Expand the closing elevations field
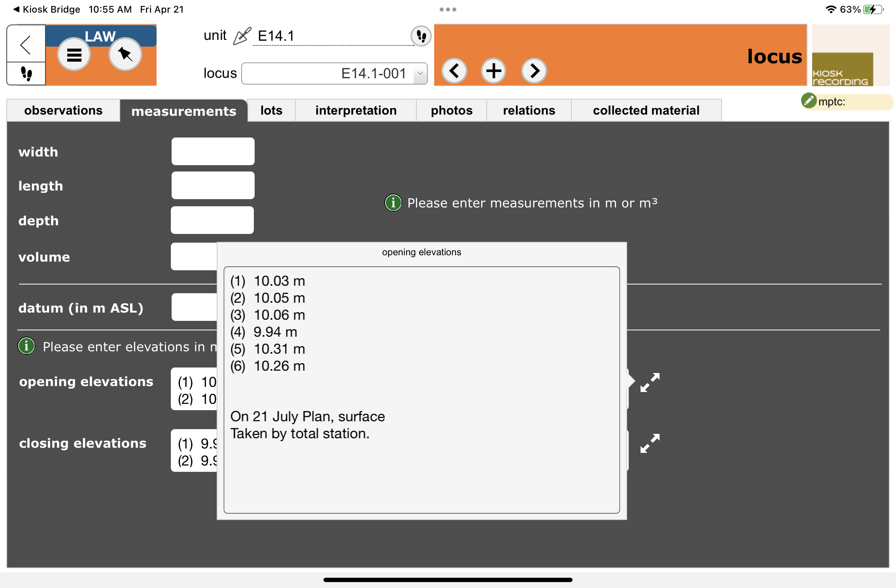The width and height of the screenshot is (896, 588). [650, 443]
